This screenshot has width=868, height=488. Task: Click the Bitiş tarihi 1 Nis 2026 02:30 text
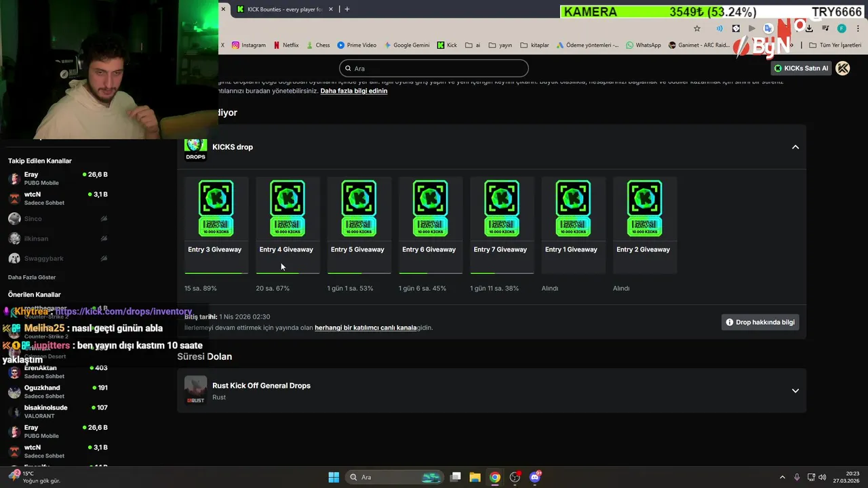[227, 317]
